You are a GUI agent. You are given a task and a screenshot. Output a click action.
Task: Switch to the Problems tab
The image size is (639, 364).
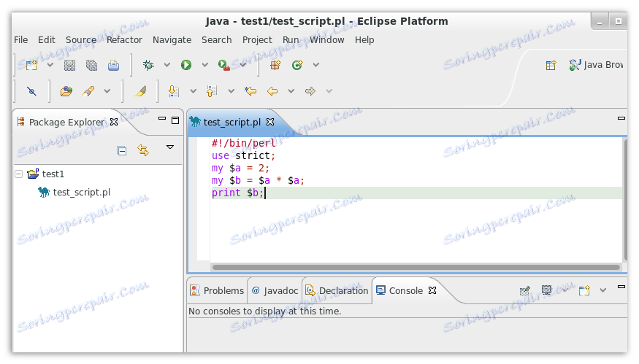tap(217, 291)
